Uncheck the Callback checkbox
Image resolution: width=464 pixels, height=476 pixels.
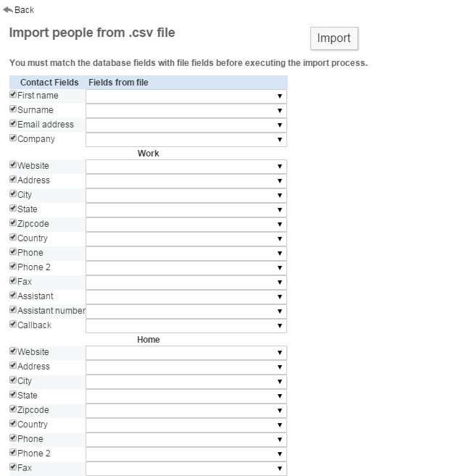point(13,325)
